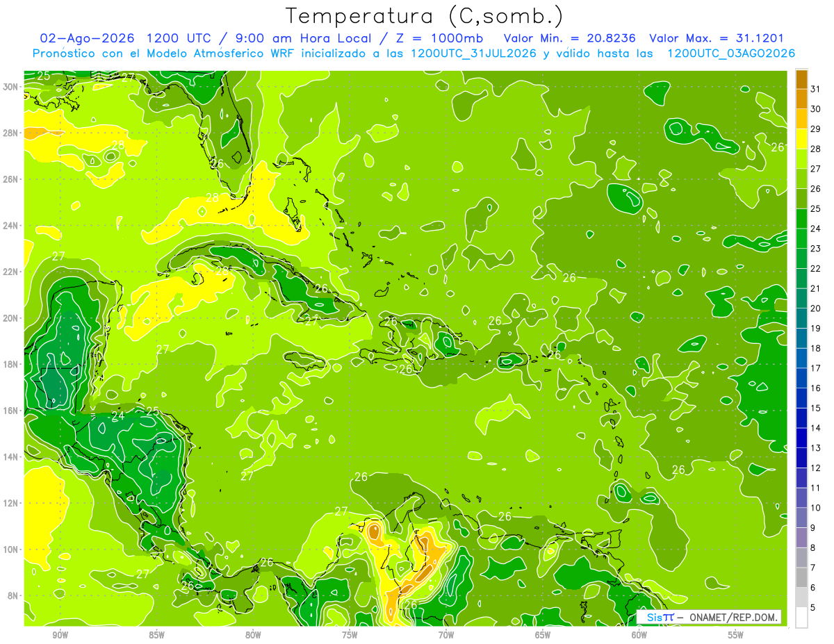Click the "55W" longitude label
Viewport: 834px width, 644px height.
pos(736,635)
